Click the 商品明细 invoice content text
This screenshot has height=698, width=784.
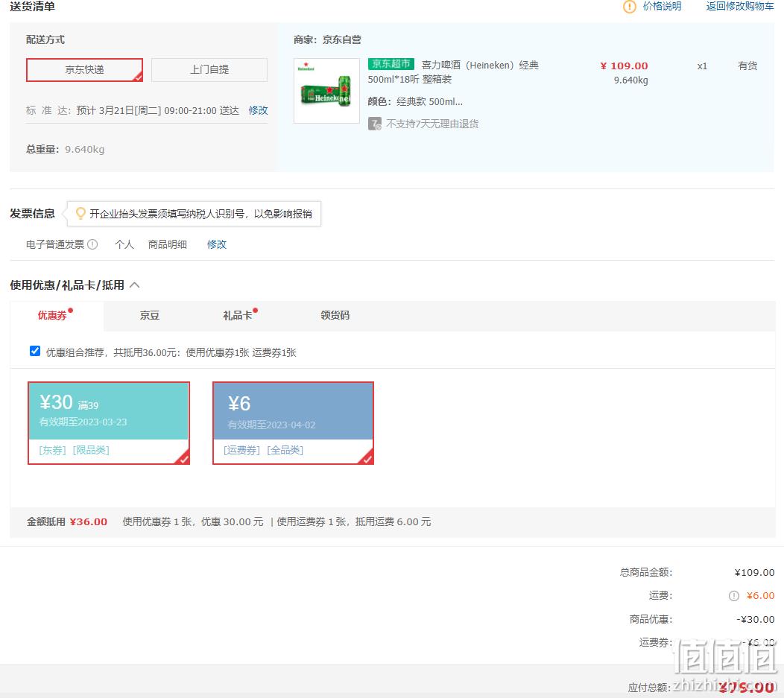(168, 244)
